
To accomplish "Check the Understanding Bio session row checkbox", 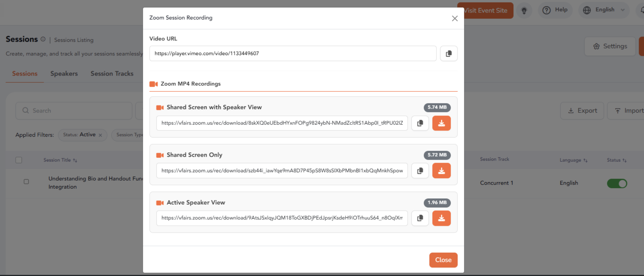I will pyautogui.click(x=26, y=182).
